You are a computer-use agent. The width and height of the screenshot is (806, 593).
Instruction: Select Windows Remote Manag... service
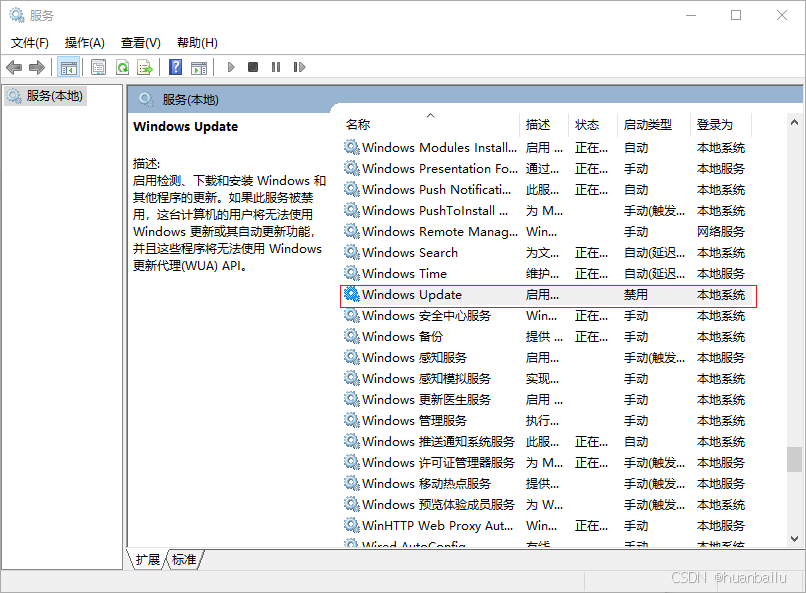coord(548,232)
